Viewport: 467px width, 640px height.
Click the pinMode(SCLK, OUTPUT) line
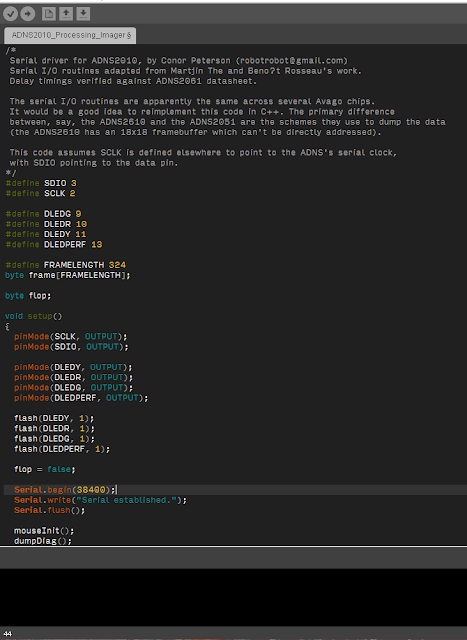71,336
